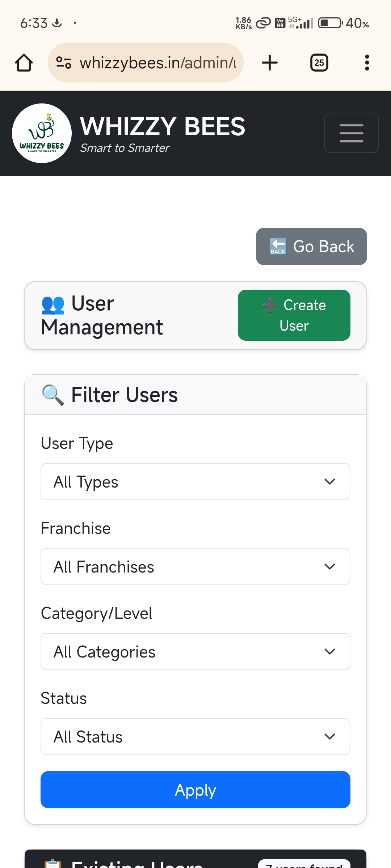391x868 pixels.
Task: Tap the site info icon in address bar
Action: point(64,63)
